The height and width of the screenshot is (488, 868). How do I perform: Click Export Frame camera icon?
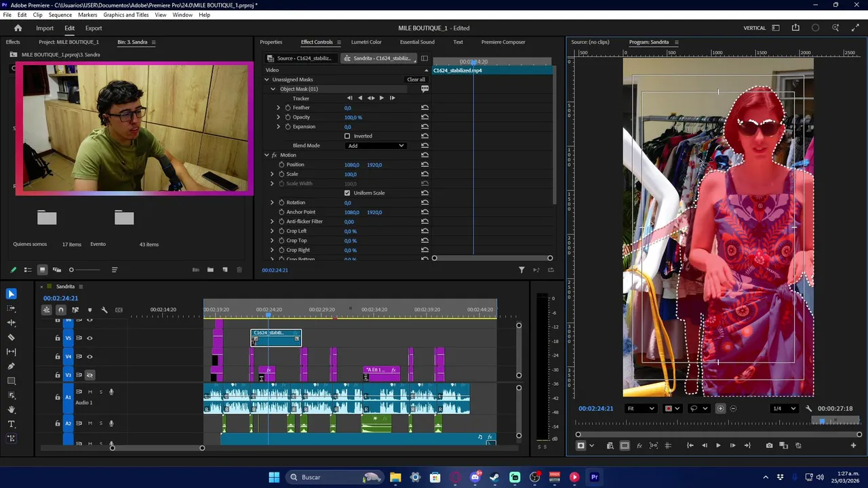point(769,445)
